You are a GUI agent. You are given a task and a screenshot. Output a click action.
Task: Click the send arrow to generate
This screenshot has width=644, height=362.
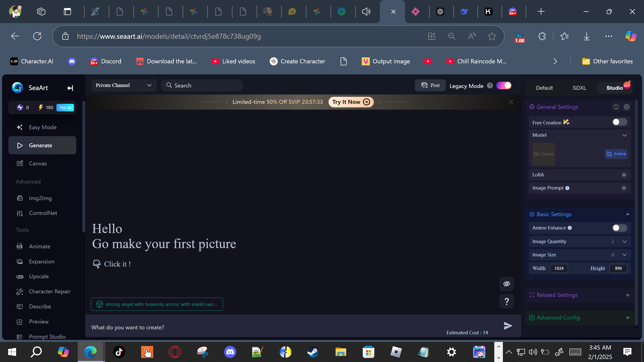click(x=508, y=326)
